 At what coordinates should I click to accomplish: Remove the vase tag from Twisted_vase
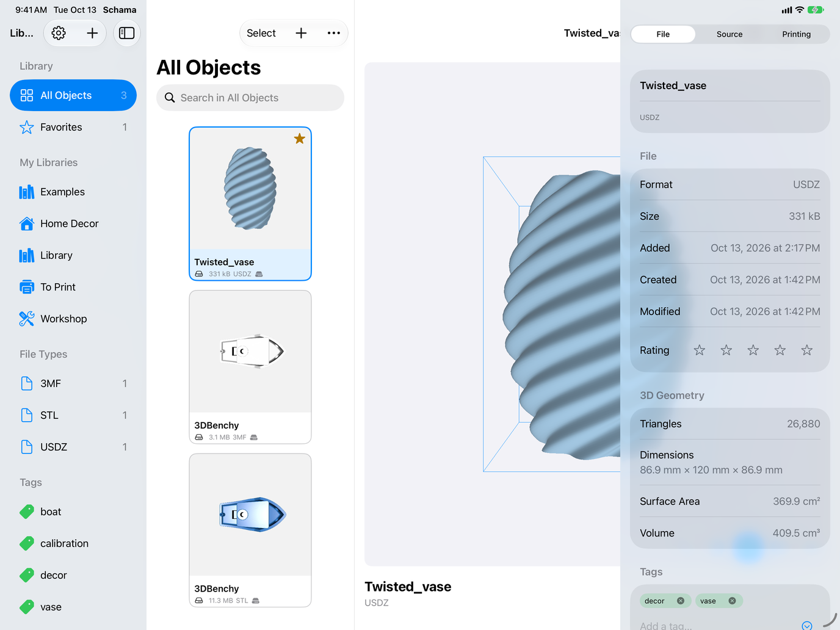[x=732, y=601]
